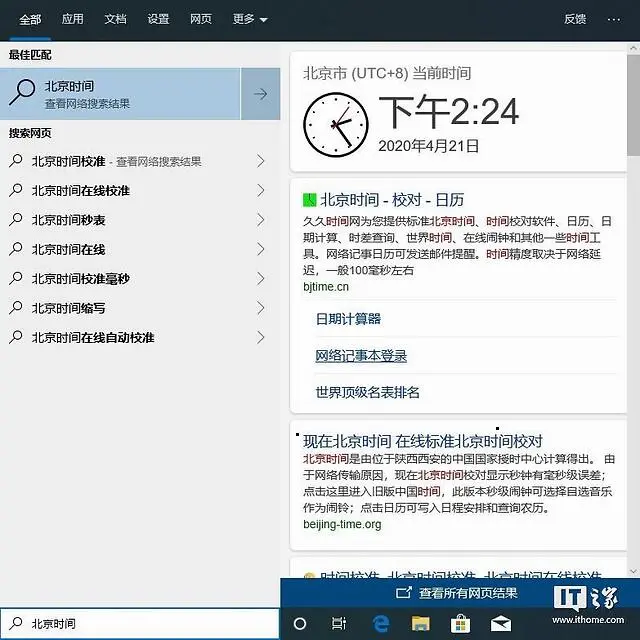Screen dimensions: 640x640
Task: Choose the 北京时间校准 search suggestion
Action: [x=140, y=161]
